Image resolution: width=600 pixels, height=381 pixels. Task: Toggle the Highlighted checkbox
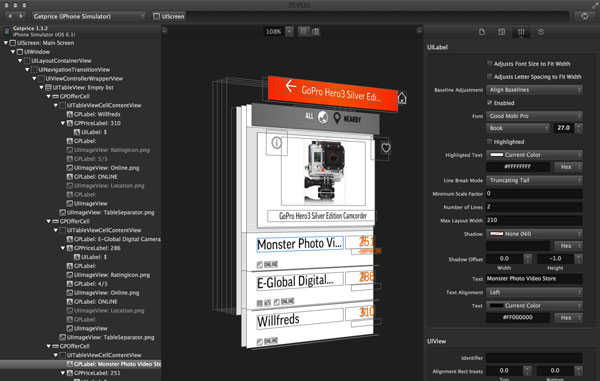coord(489,142)
